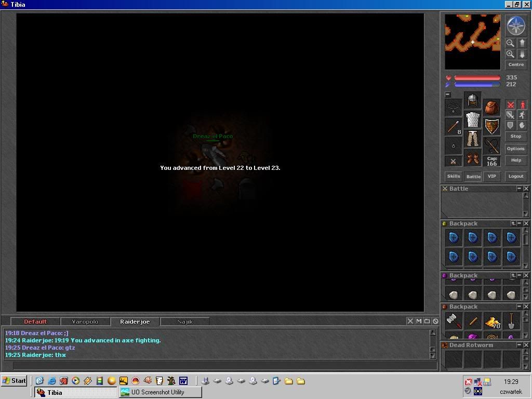Click the chat message input field
This screenshot has height=399, width=532.
click(x=225, y=366)
